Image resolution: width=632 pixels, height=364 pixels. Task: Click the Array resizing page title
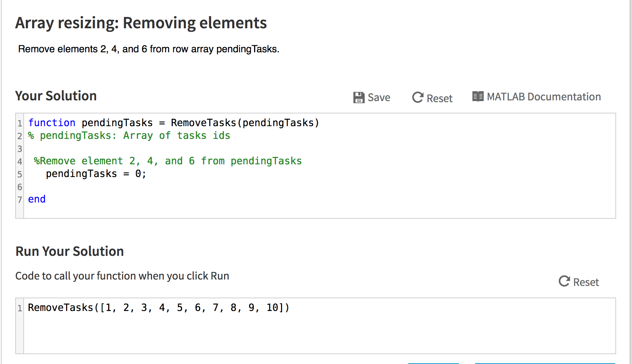point(141,23)
